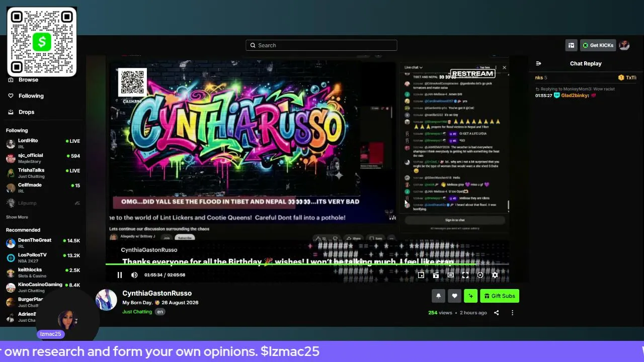
Task: Click Sign in to chat in the video
Action: pyautogui.click(x=455, y=220)
